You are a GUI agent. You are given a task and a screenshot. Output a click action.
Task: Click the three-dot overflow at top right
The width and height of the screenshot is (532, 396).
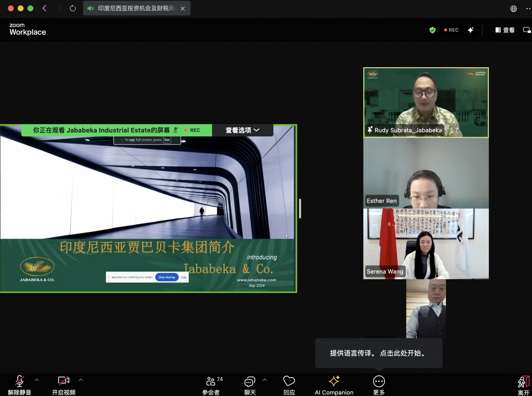click(528, 9)
